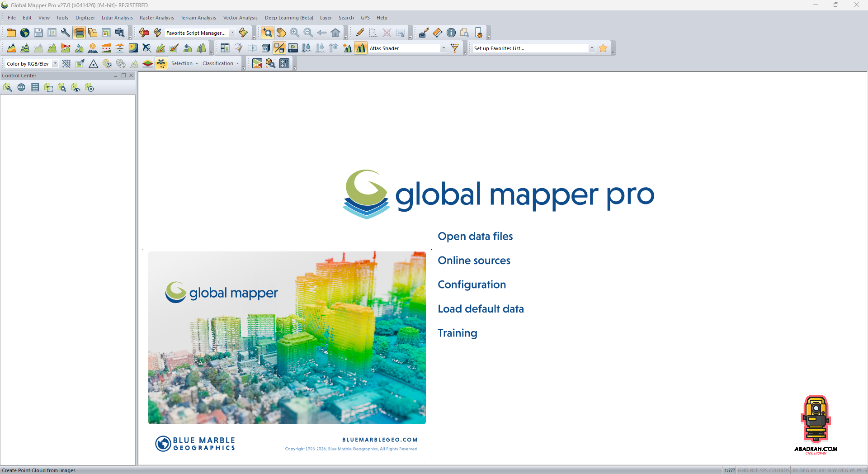868x474 pixels.
Task: Open the online data globe icon
Action: pos(25,33)
